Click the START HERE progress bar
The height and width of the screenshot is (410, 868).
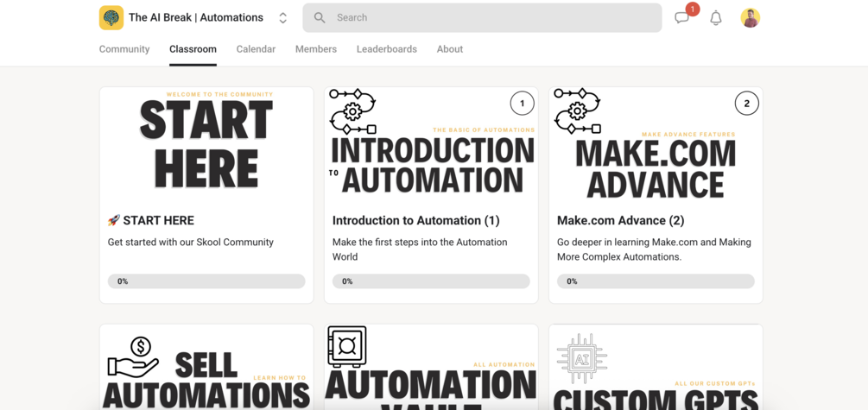pyautogui.click(x=206, y=281)
